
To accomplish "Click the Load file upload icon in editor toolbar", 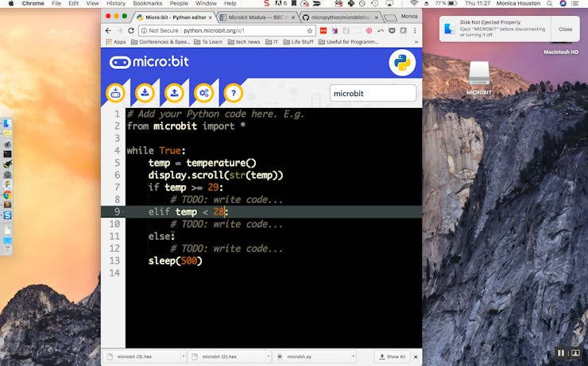I will pos(174,93).
